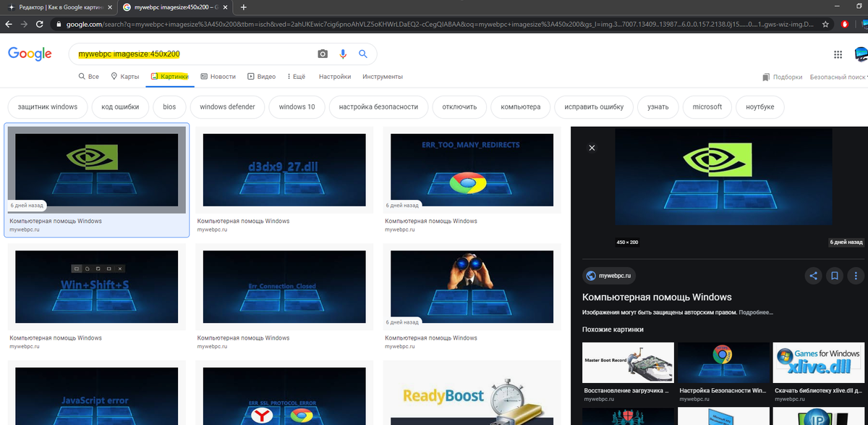Open the NVIDIA logo result thumbnail
The height and width of the screenshot is (425, 868).
[97, 169]
